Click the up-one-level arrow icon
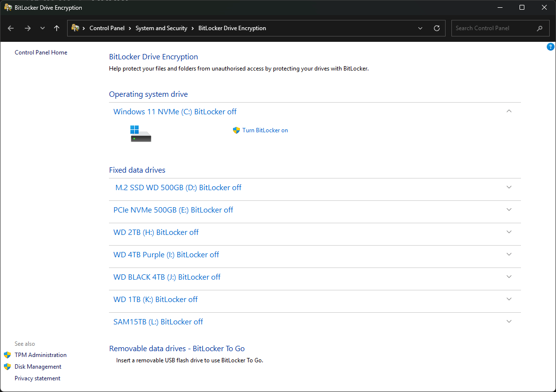This screenshot has width=556, height=392. click(57, 28)
